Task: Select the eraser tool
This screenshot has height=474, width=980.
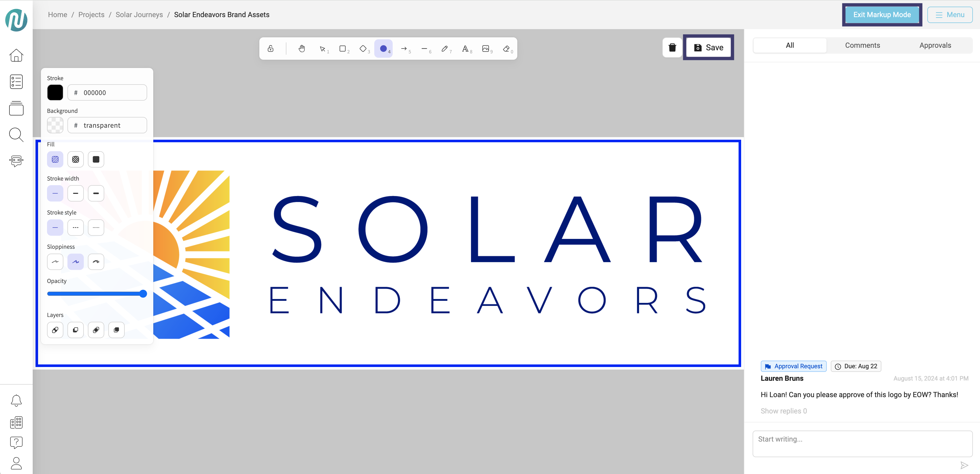Action: point(506,48)
